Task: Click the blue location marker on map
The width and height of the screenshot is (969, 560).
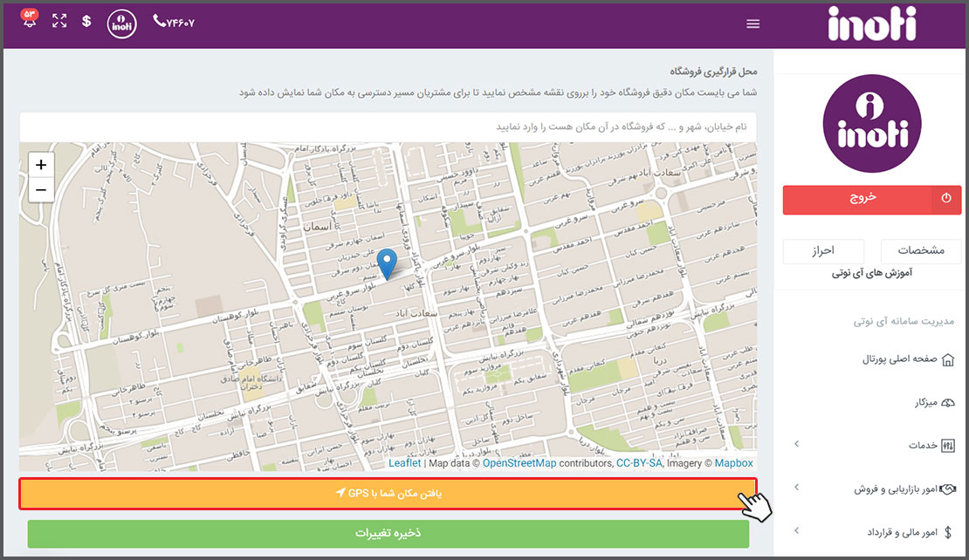Action: 387,263
